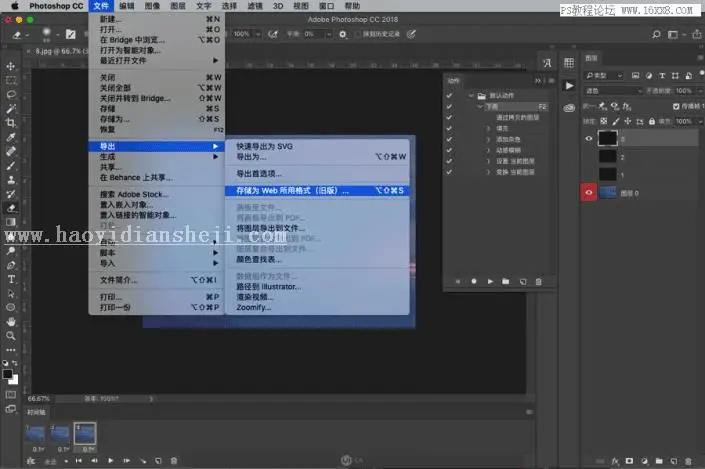The width and height of the screenshot is (705, 469).
Task: Toggle visibility of layer 3
Action: 589,138
